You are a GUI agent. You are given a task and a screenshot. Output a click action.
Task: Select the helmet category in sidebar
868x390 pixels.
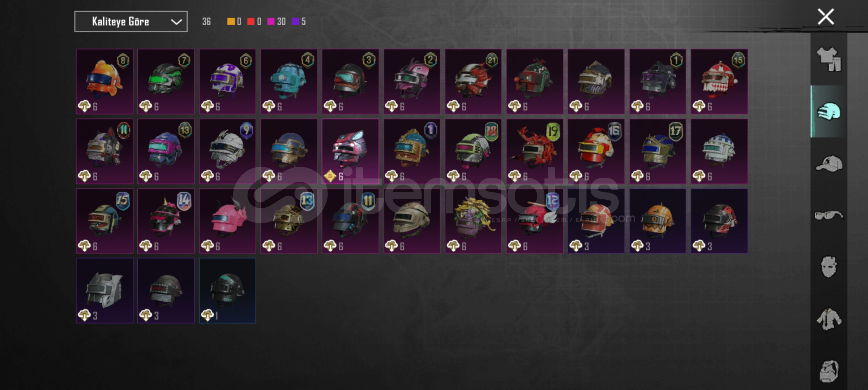click(x=829, y=111)
